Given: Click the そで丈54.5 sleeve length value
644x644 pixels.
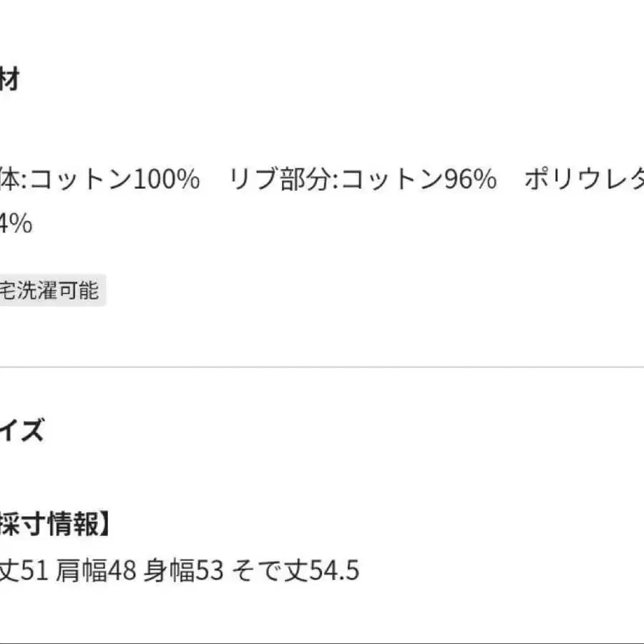Looking at the screenshot, I should (297, 570).
